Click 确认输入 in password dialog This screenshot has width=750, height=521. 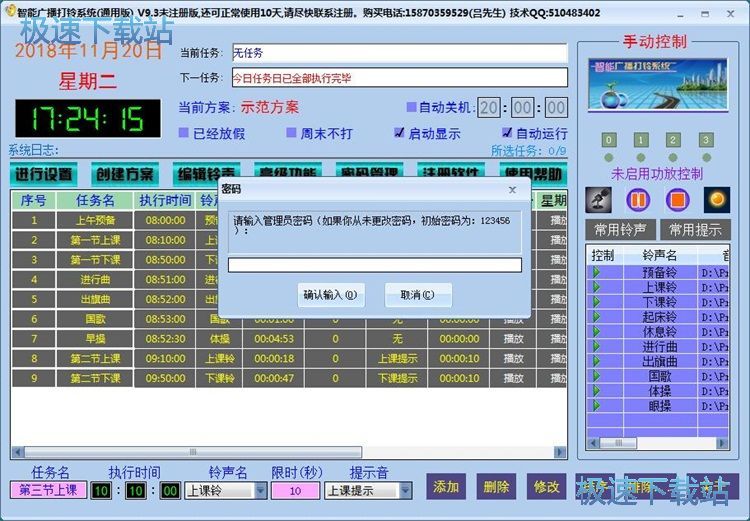[x=331, y=295]
